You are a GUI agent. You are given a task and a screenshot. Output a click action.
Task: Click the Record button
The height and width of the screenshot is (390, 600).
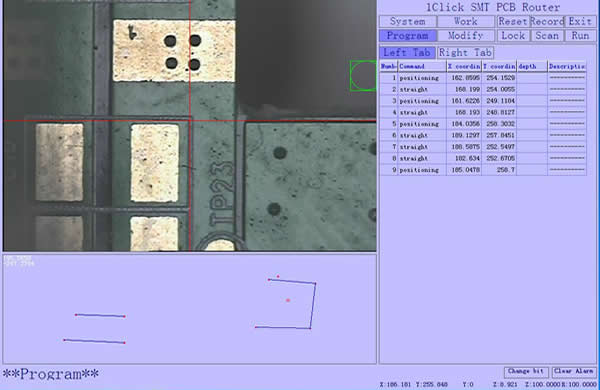(x=547, y=21)
